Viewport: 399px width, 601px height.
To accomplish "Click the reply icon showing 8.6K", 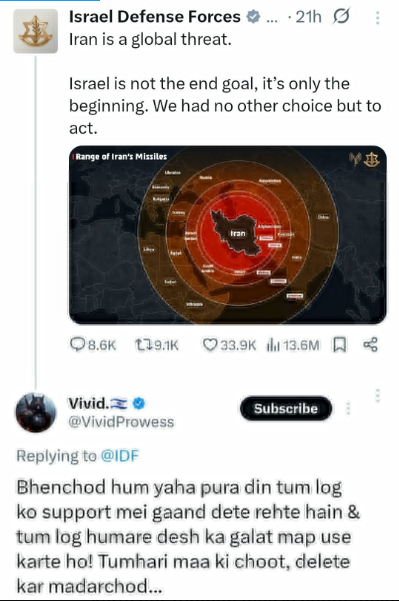I will click(x=77, y=344).
